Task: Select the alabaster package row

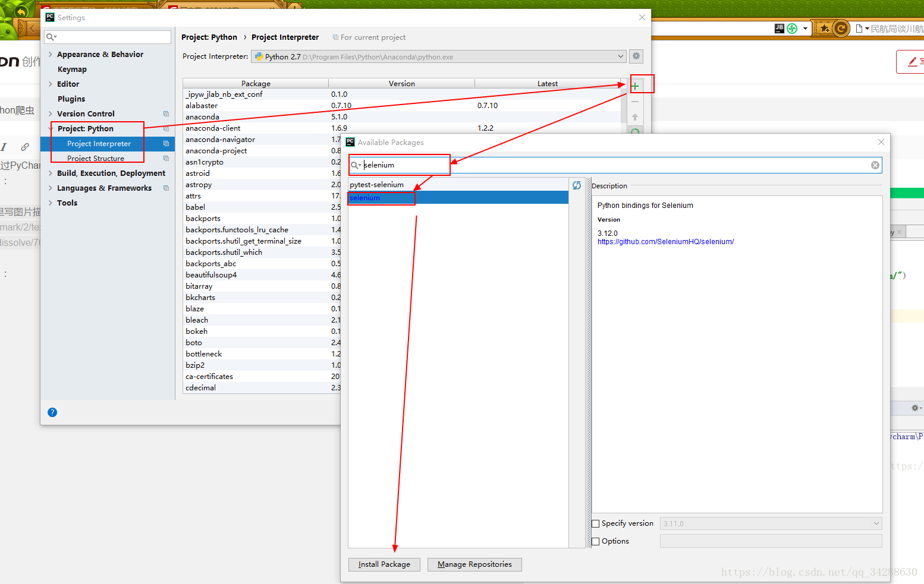Action: coord(402,106)
